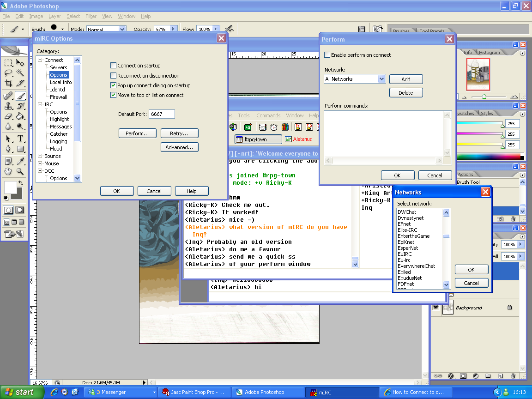Viewport: 532px width, 399px height.
Task: Click the Default Port input field
Action: (x=162, y=115)
